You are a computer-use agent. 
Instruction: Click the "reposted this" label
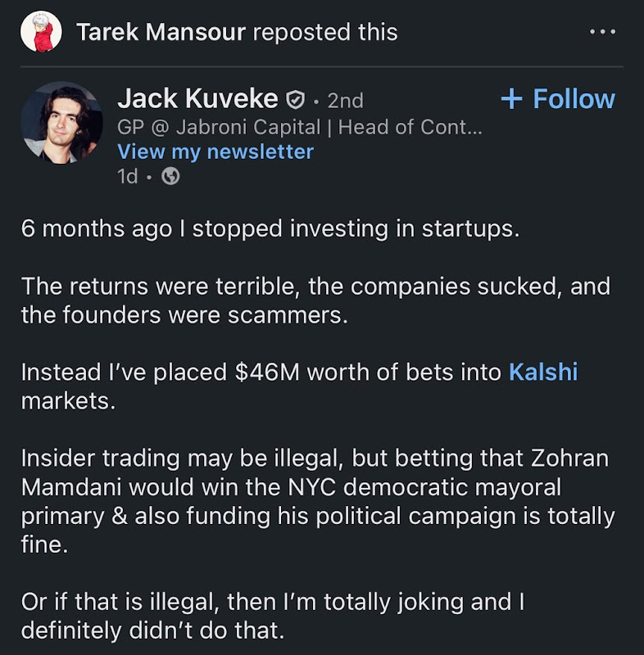[x=325, y=32]
